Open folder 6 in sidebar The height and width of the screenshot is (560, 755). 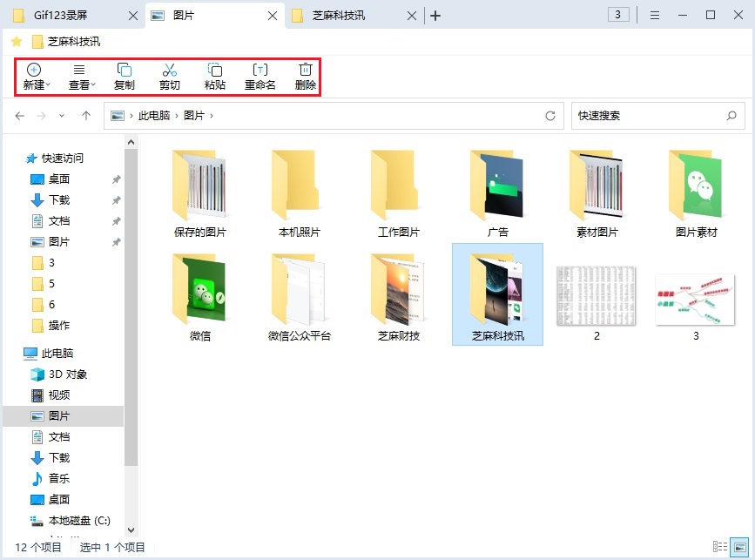point(44,304)
